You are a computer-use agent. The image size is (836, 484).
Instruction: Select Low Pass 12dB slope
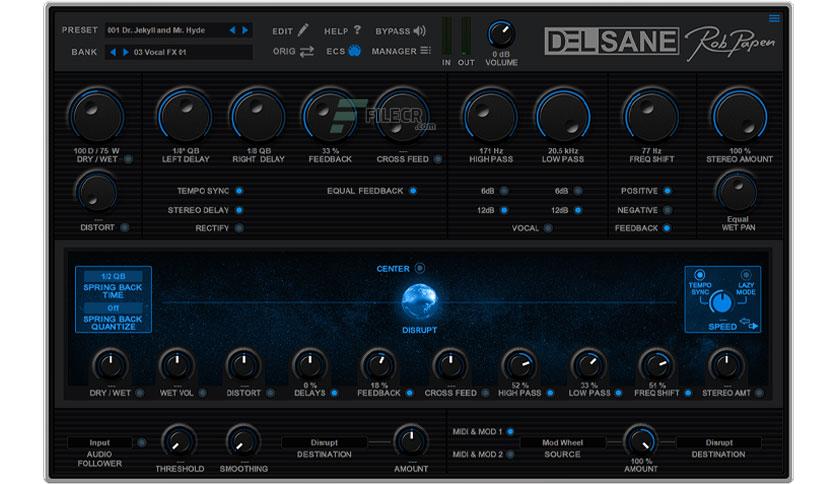coord(578,210)
